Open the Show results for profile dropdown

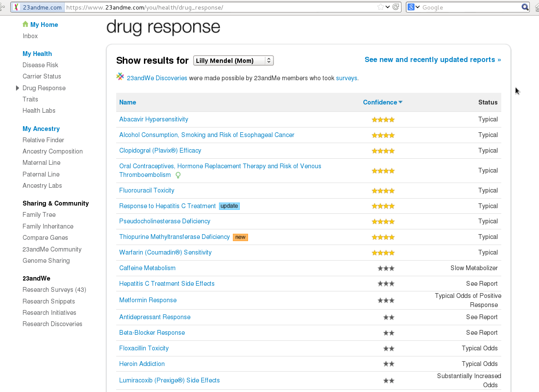click(233, 61)
